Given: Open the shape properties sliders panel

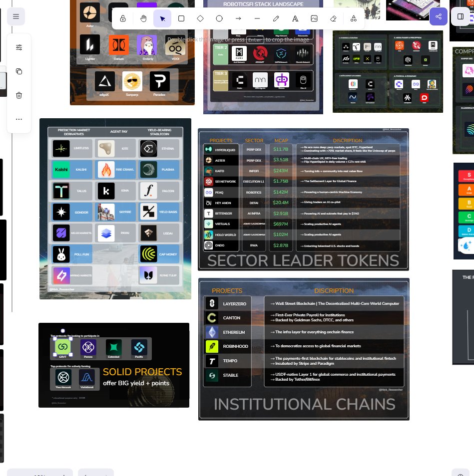Looking at the screenshot, I should [19, 47].
